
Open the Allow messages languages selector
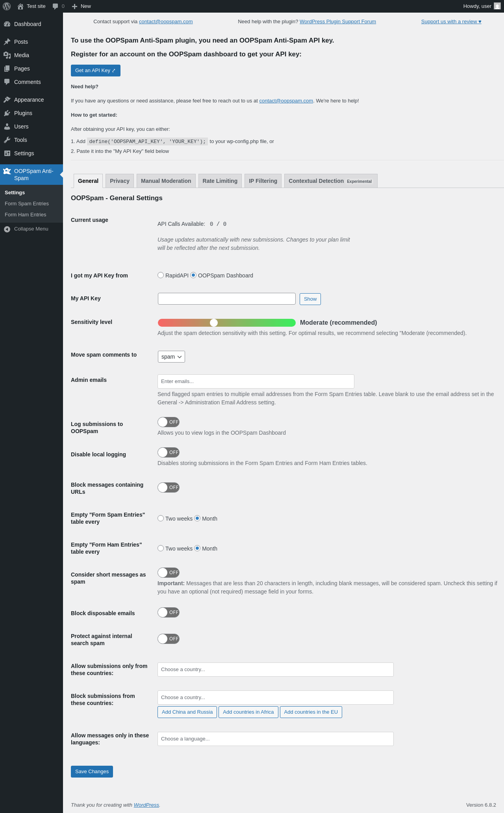tap(276, 739)
